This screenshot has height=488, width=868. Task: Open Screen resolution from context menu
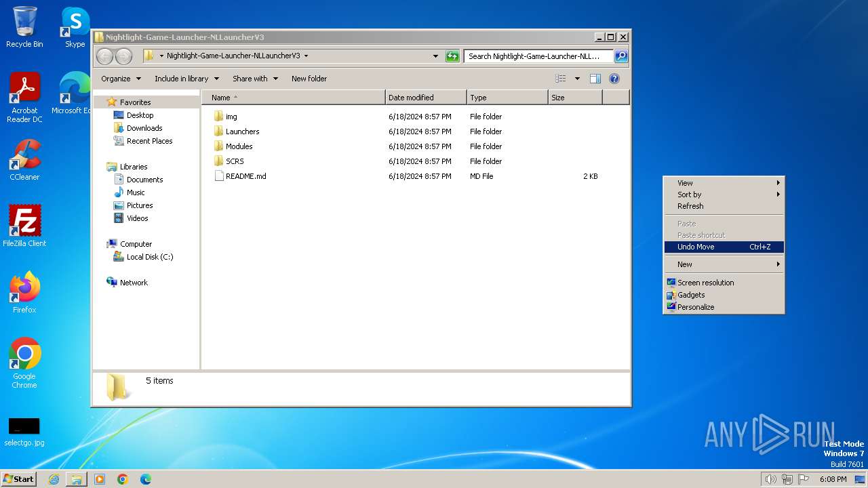(x=724, y=283)
